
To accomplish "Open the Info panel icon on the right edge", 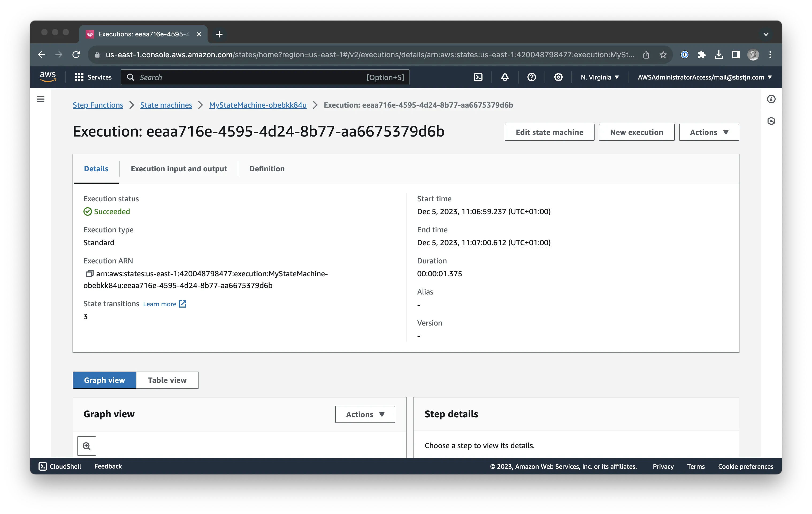I will pyautogui.click(x=771, y=99).
